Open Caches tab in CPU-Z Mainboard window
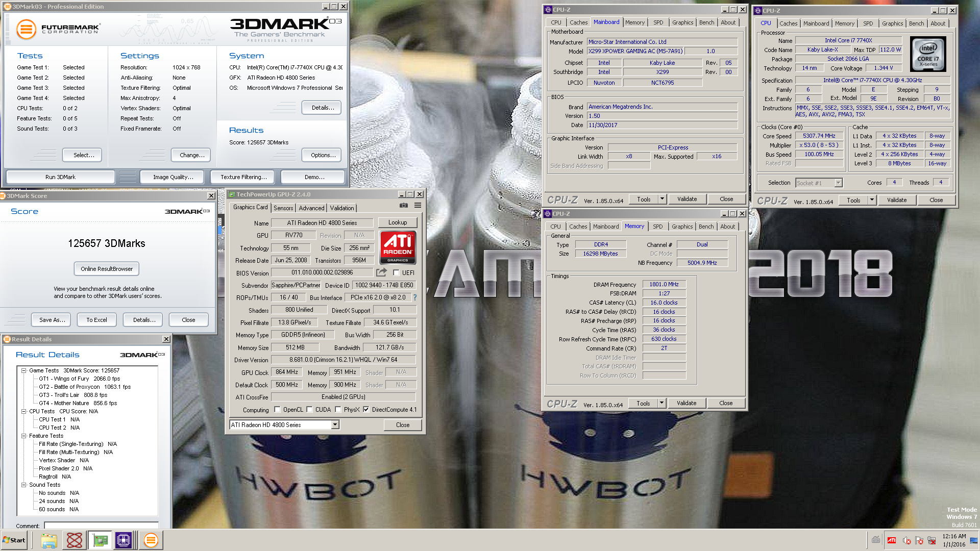Image resolution: width=980 pixels, height=551 pixels. click(579, 22)
